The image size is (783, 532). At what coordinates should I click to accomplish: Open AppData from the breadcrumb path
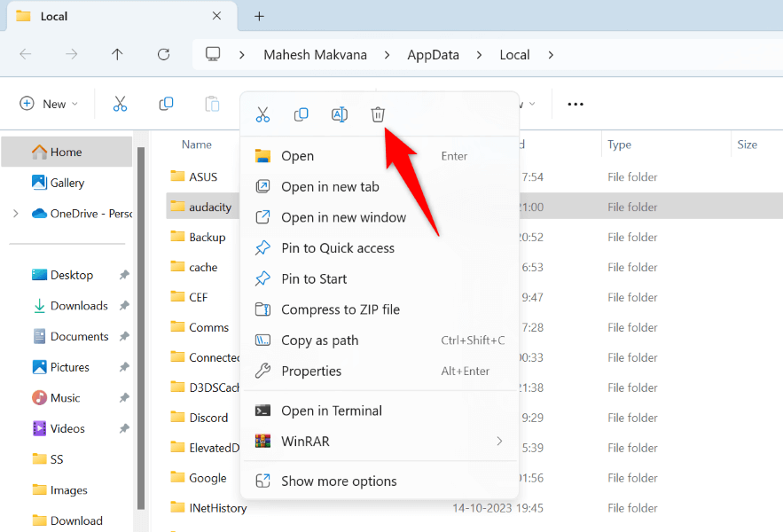point(433,54)
